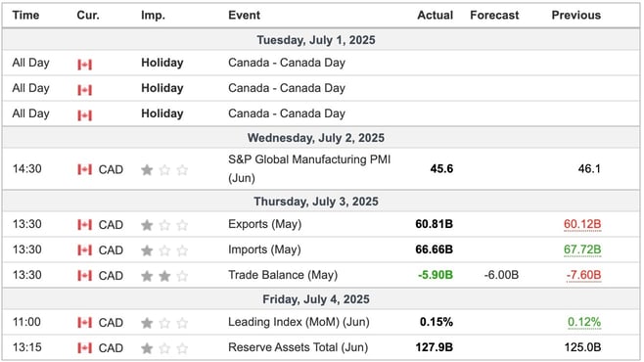Click the importance stars for Trade Balance (May)
Image resolution: width=644 pixels, height=362 pixels.
164,276
